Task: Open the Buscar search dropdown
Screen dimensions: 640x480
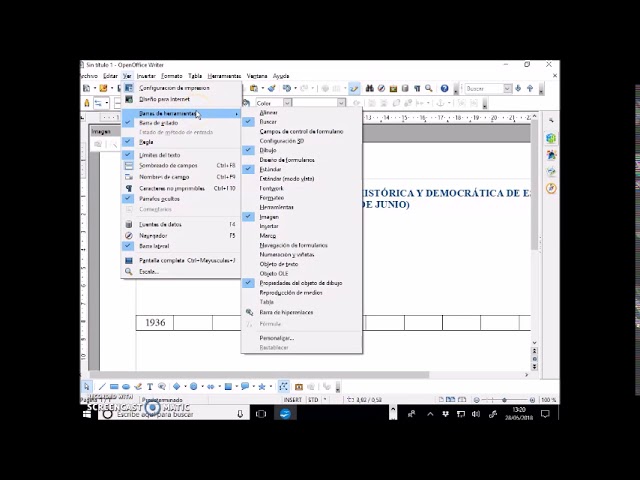Action: [507, 89]
